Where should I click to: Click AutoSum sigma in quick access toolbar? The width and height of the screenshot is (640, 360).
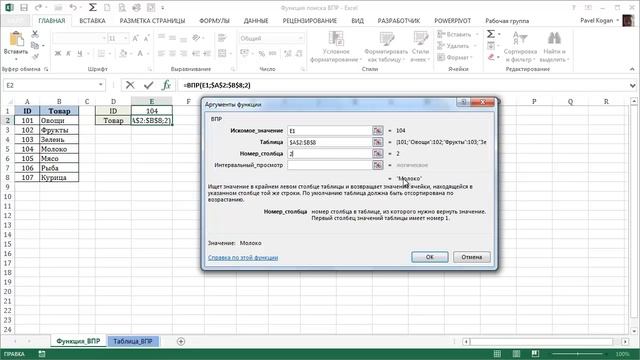pyautogui.click(x=93, y=7)
